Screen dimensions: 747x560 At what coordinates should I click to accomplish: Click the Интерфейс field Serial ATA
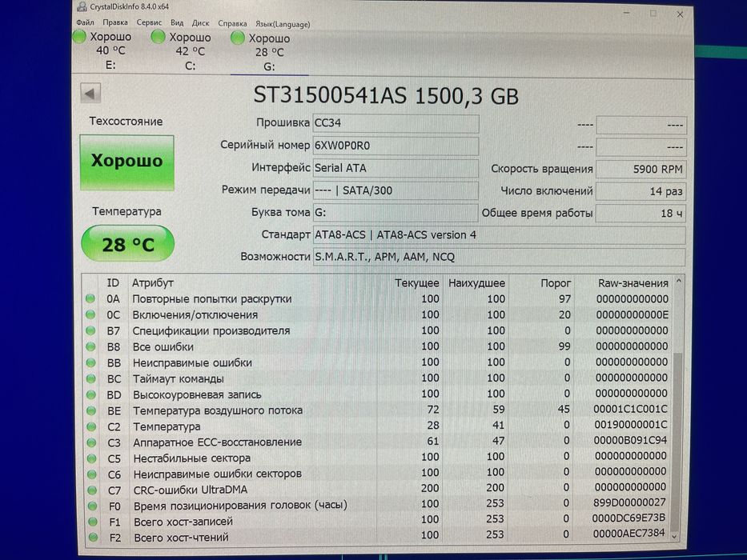pos(396,168)
